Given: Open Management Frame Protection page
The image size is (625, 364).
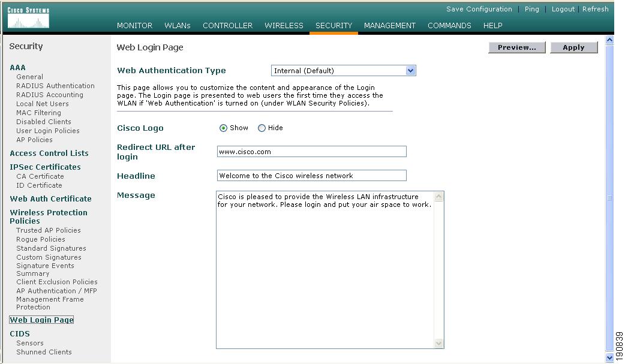Looking at the screenshot, I should point(50,303).
